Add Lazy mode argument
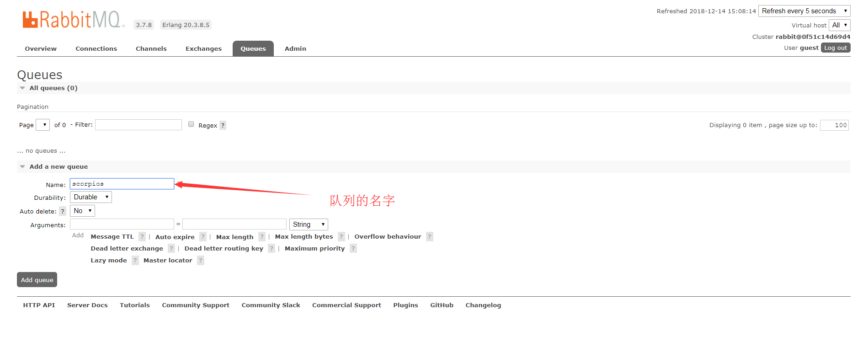Image resolution: width=868 pixels, height=347 pixels. [108, 260]
